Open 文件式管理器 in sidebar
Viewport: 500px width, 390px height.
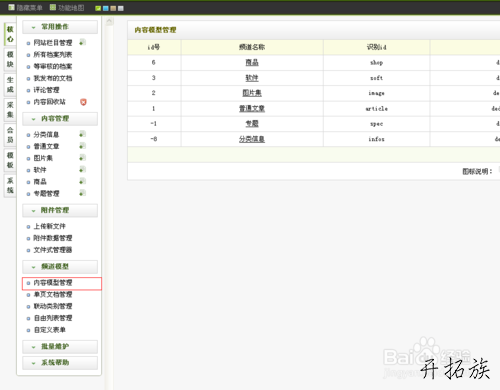coord(53,250)
